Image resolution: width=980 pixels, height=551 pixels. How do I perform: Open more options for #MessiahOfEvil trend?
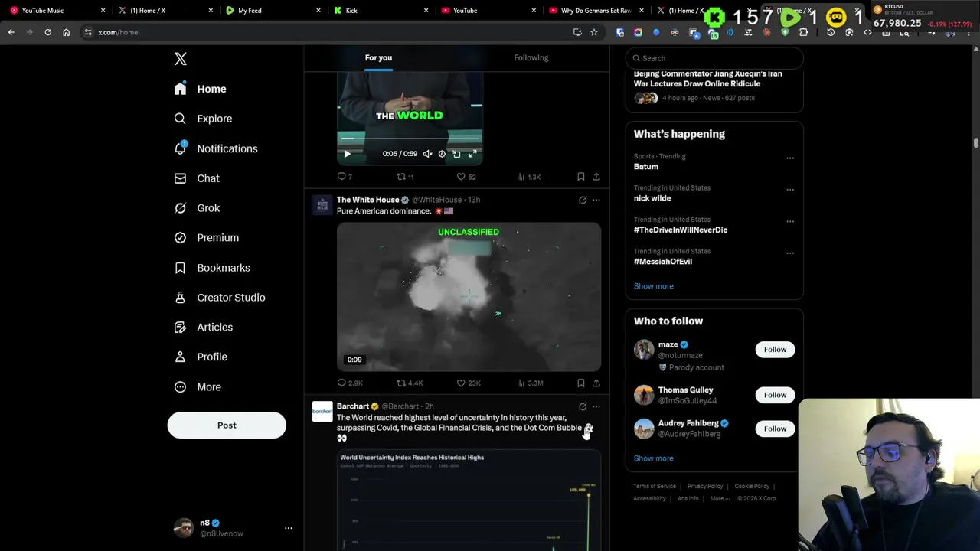pyautogui.click(x=790, y=253)
